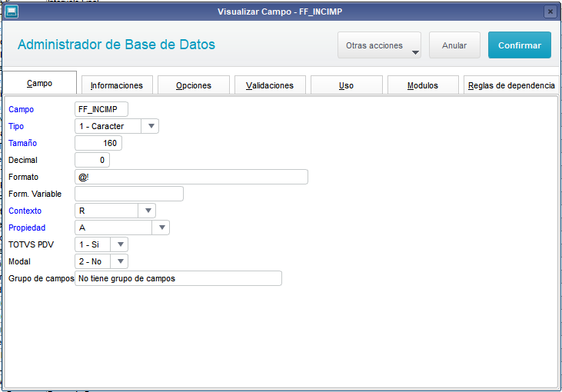
Task: Open the Modulos tab
Action: (x=423, y=85)
